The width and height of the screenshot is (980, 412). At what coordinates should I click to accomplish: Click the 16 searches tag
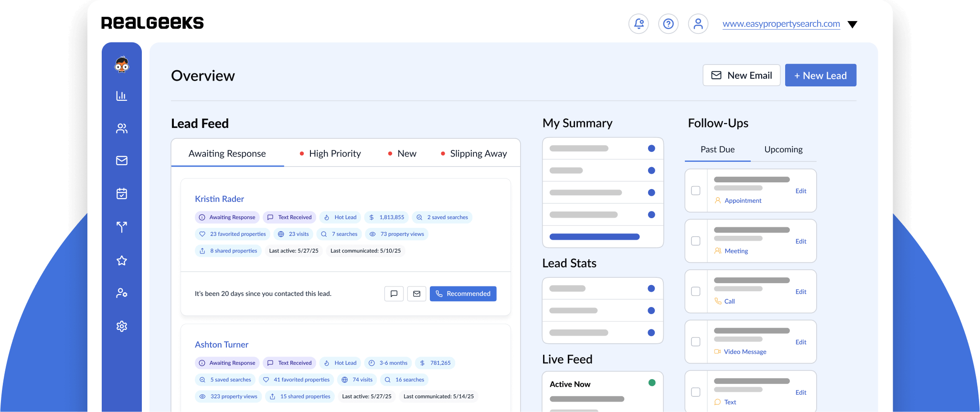(404, 380)
